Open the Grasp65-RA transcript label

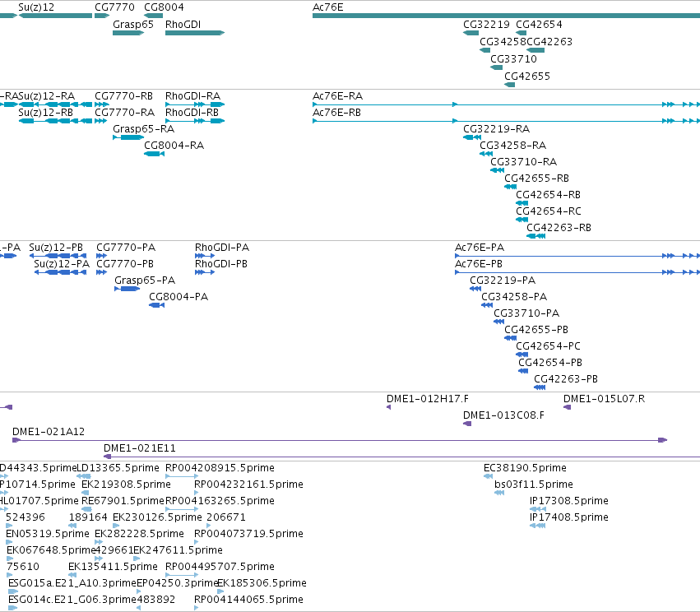[x=144, y=129]
